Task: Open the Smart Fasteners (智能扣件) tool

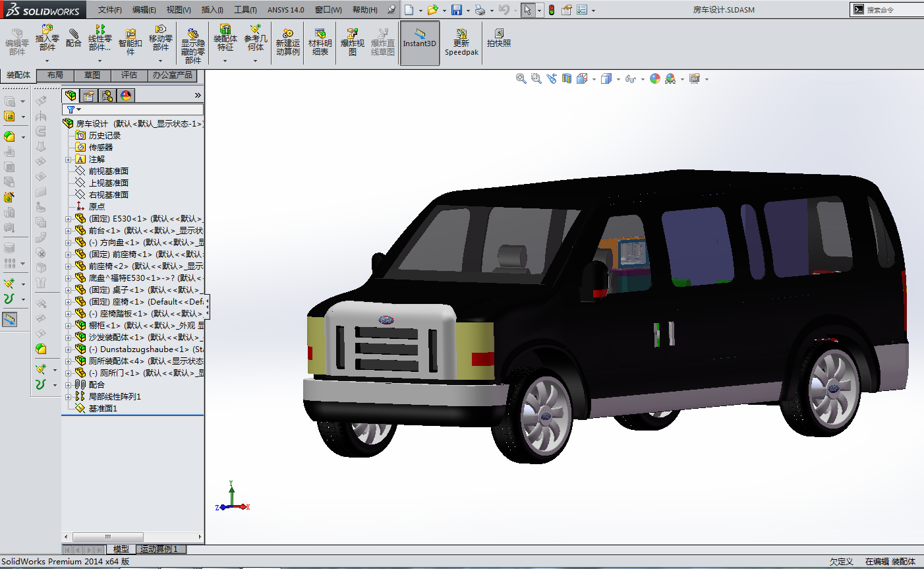Action: pos(130,42)
